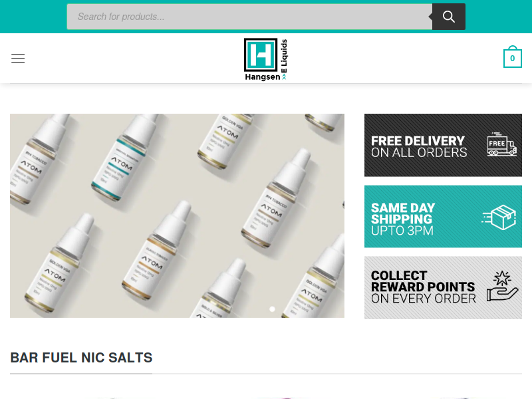Viewport: 532px width, 399px height.
Task: Click the BAR FUEL NIC SALTS heading
Action: point(81,358)
